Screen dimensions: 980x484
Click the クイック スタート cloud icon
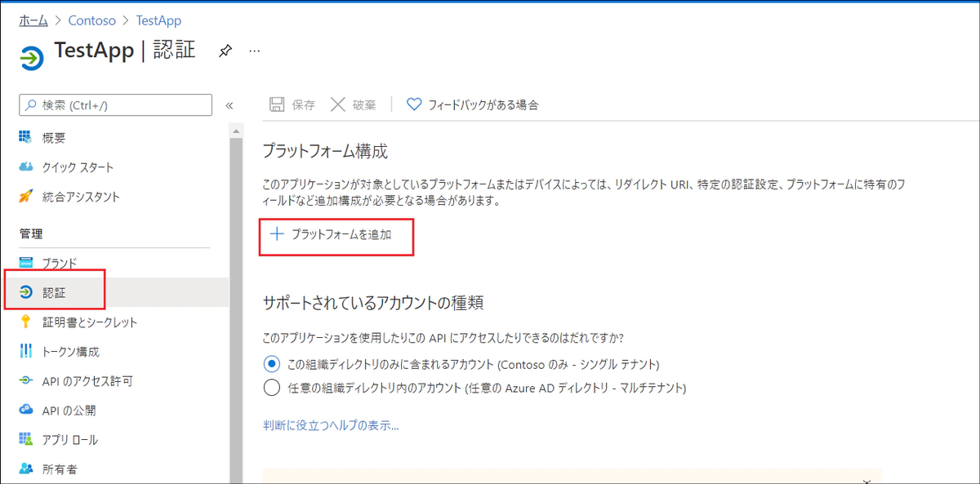[25, 167]
